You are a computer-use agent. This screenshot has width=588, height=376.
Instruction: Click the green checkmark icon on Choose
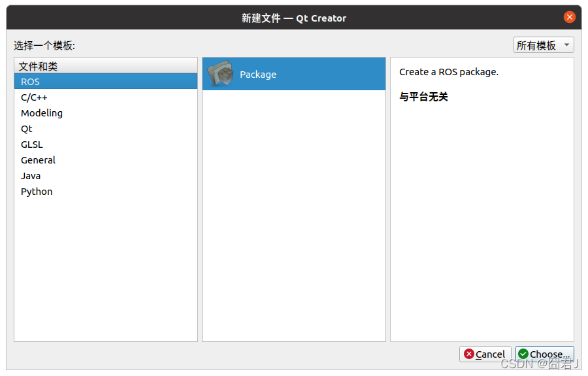523,354
